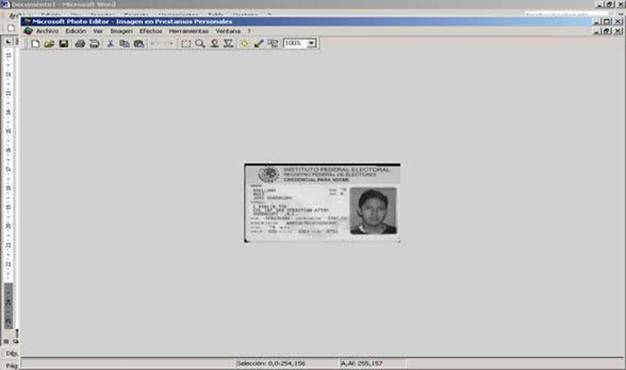Open the Archivo menu
The height and width of the screenshot is (370, 626).
tap(47, 31)
